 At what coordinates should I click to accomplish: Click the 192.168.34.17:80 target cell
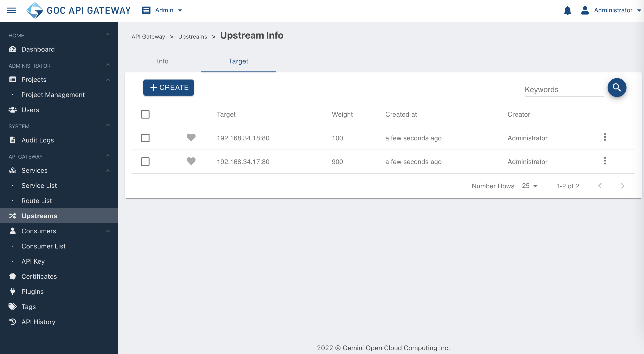pos(243,162)
